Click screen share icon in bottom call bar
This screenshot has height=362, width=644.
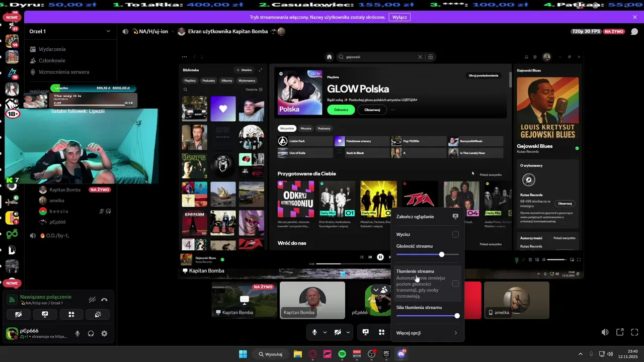[366, 332]
